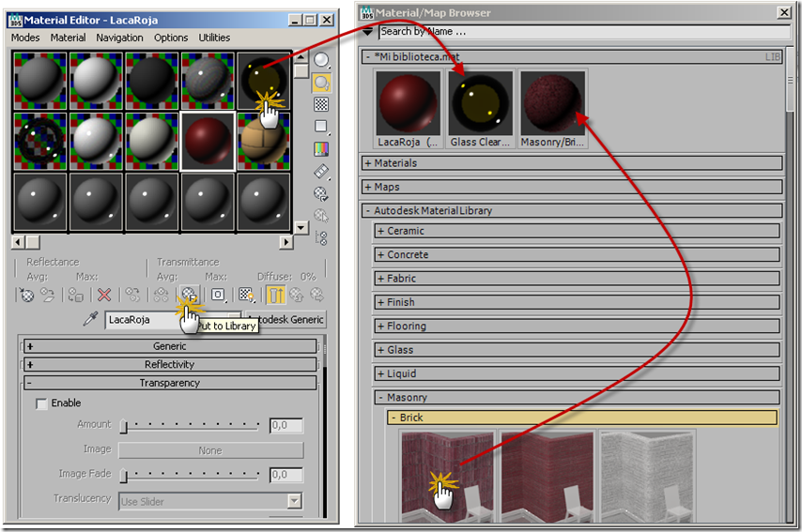802x532 pixels.
Task: Expand the Fabric category
Action: [578, 279]
